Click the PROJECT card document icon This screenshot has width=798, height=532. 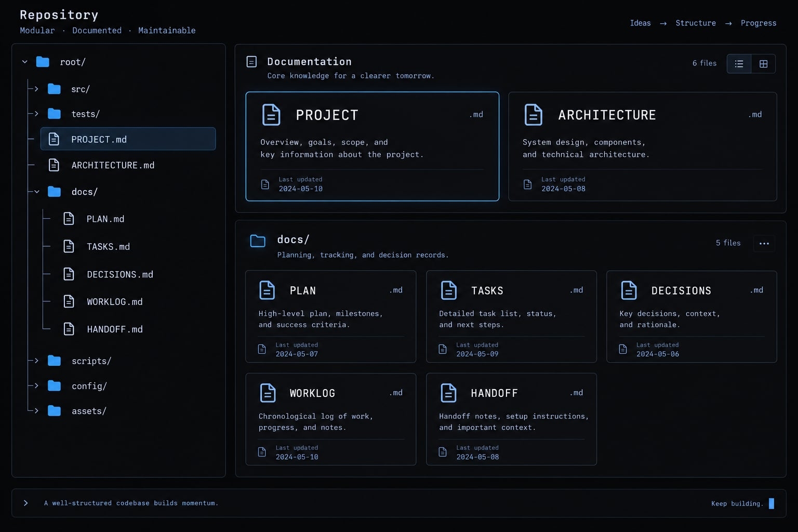pos(271,115)
